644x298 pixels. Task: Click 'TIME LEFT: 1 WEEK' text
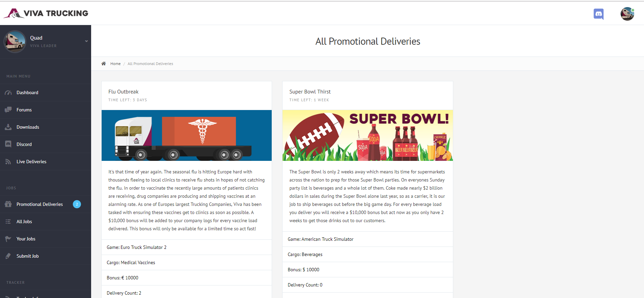(x=309, y=100)
